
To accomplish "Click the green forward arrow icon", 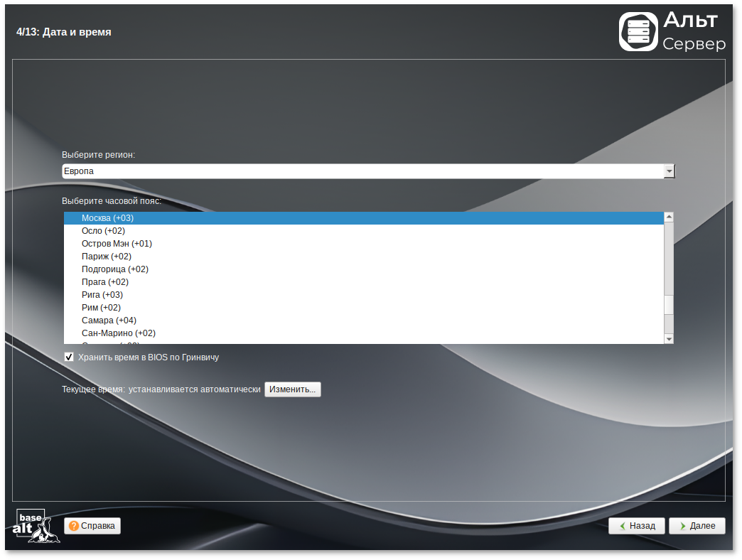I will pyautogui.click(x=682, y=526).
